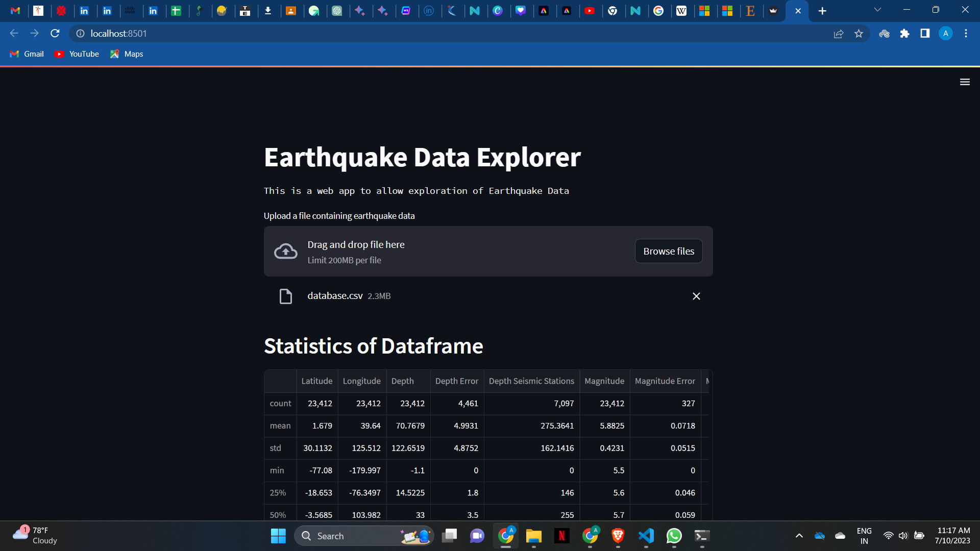The image size is (980, 551).
Task: Open the Chrome profile avatar
Action: point(946,33)
